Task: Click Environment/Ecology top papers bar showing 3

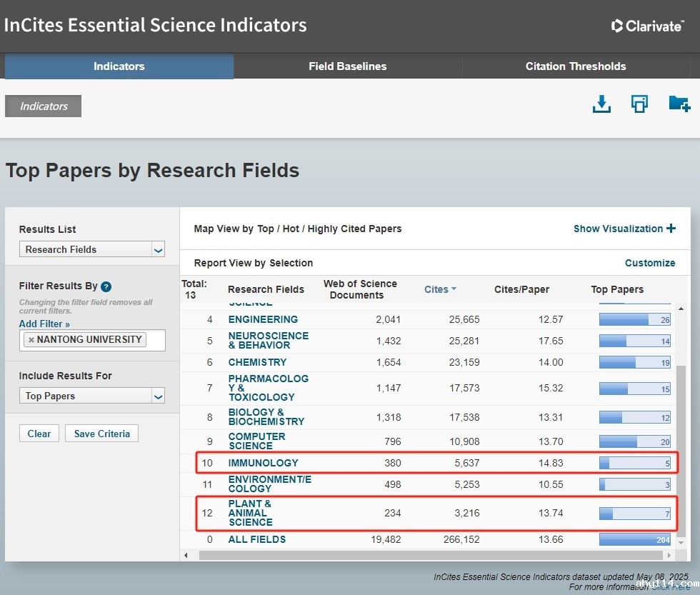Action: click(635, 484)
